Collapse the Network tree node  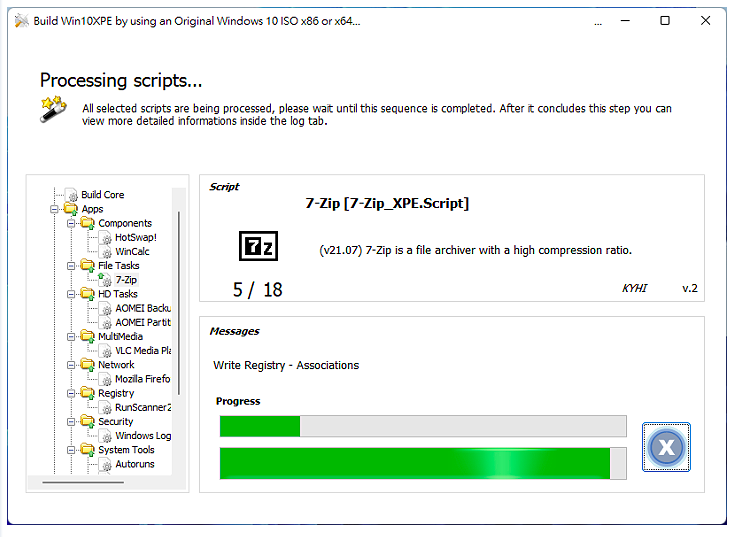[71, 365]
